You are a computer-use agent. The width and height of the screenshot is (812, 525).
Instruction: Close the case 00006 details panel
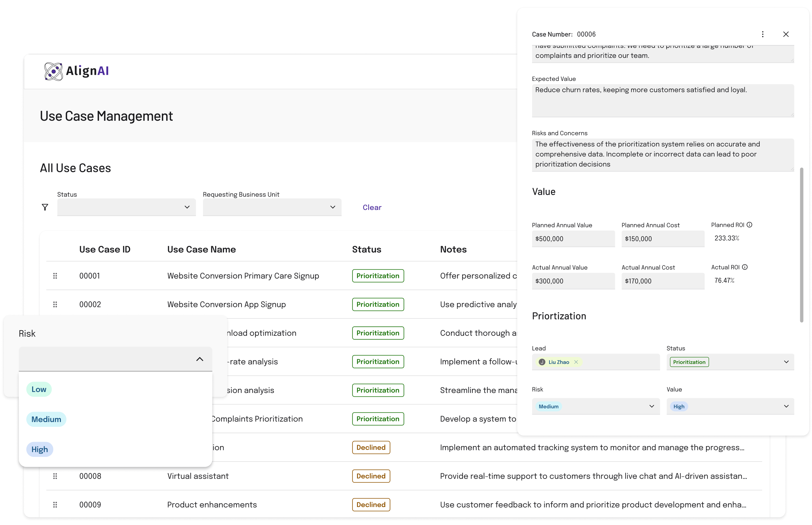coord(786,34)
